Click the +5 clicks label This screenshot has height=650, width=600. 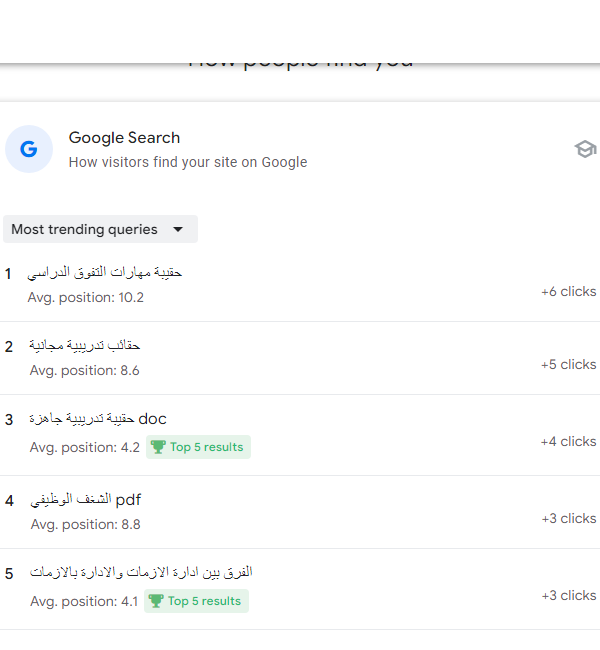pyautogui.click(x=568, y=364)
